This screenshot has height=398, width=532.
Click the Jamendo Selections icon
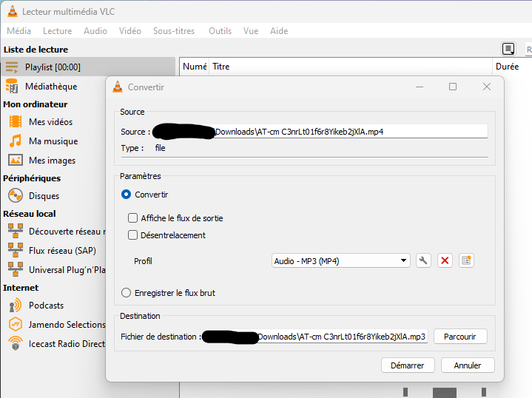pyautogui.click(x=16, y=324)
